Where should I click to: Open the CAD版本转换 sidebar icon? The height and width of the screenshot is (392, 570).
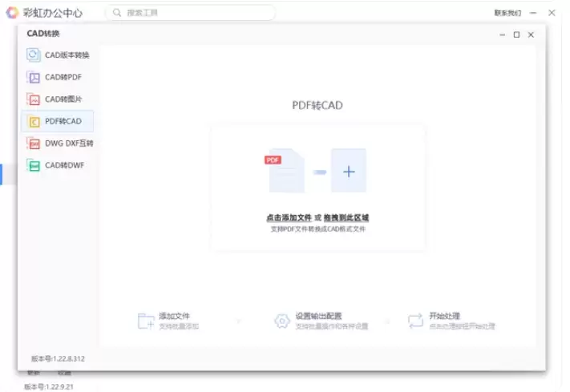(x=34, y=55)
